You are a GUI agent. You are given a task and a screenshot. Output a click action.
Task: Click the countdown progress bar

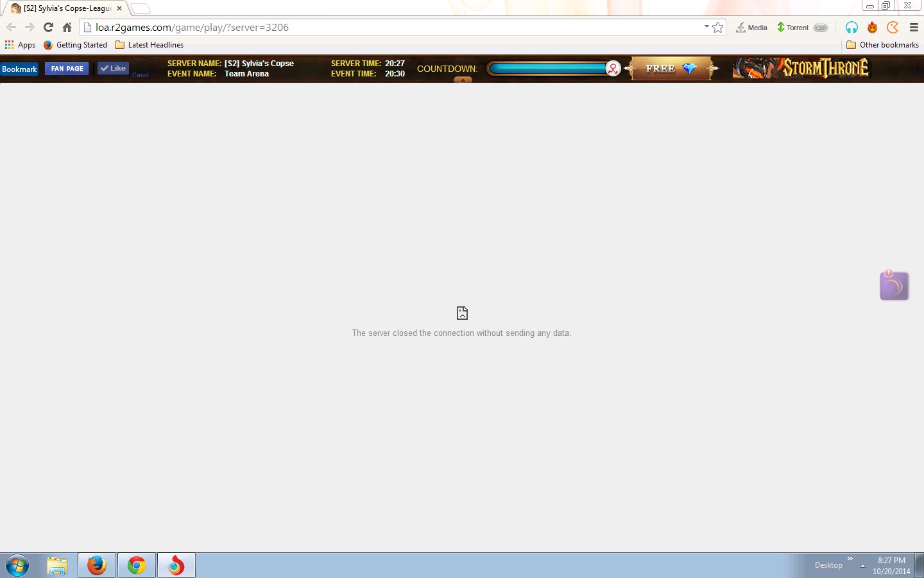[549, 69]
